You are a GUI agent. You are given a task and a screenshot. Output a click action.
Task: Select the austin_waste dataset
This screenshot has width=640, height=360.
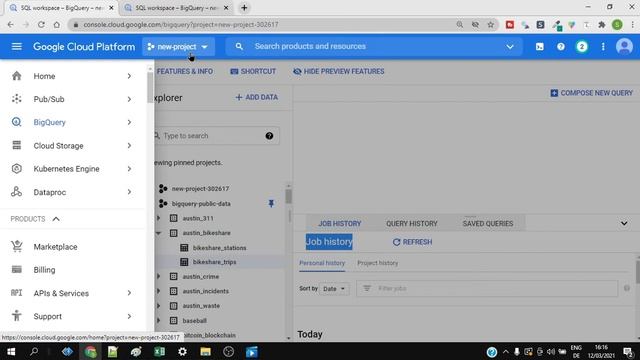pyautogui.click(x=201, y=306)
